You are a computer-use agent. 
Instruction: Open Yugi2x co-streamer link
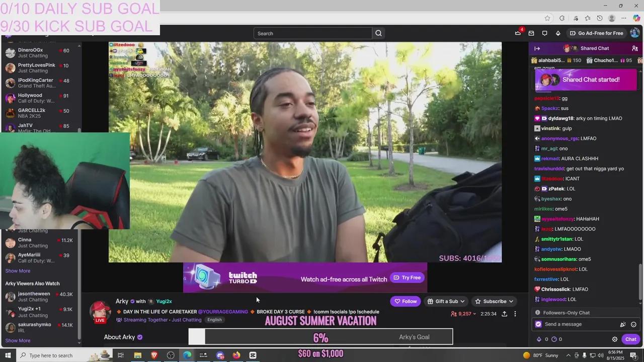[164, 301]
